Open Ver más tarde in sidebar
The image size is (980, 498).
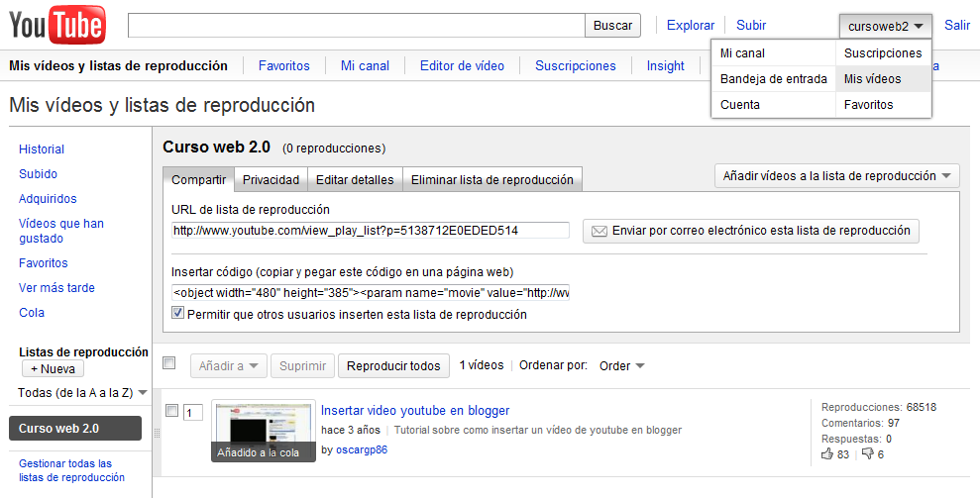pyautogui.click(x=56, y=288)
